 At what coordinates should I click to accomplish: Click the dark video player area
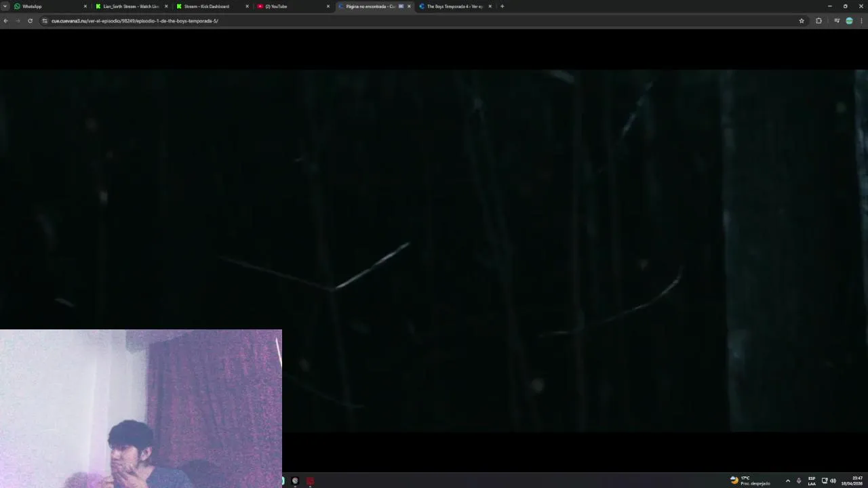434,249
